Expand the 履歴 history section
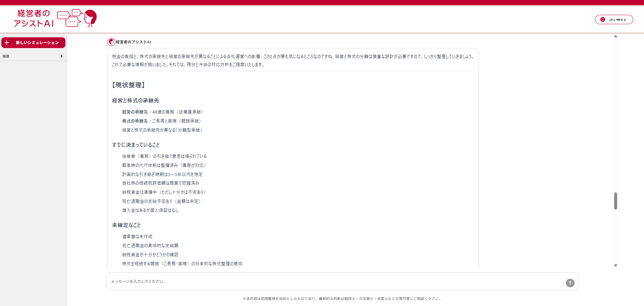Viewport: 644px width, 306px height. [33, 56]
